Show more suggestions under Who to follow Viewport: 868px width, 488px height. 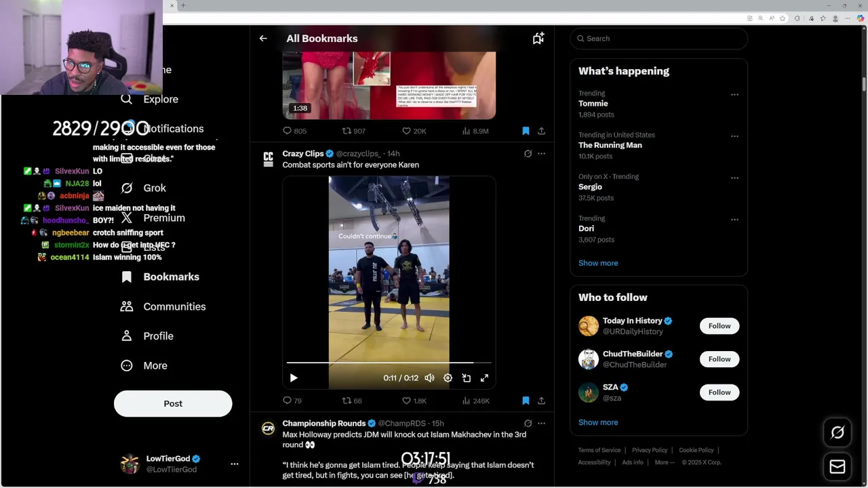598,422
